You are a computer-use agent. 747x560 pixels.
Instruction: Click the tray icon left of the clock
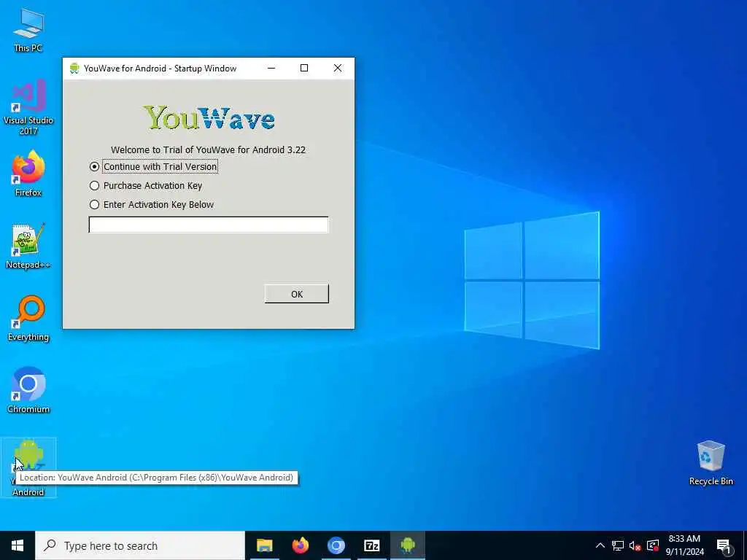click(x=653, y=545)
